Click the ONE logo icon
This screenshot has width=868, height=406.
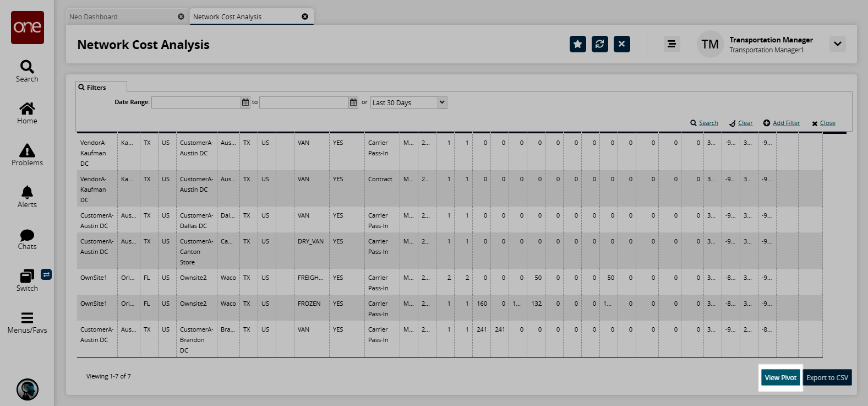pos(28,27)
